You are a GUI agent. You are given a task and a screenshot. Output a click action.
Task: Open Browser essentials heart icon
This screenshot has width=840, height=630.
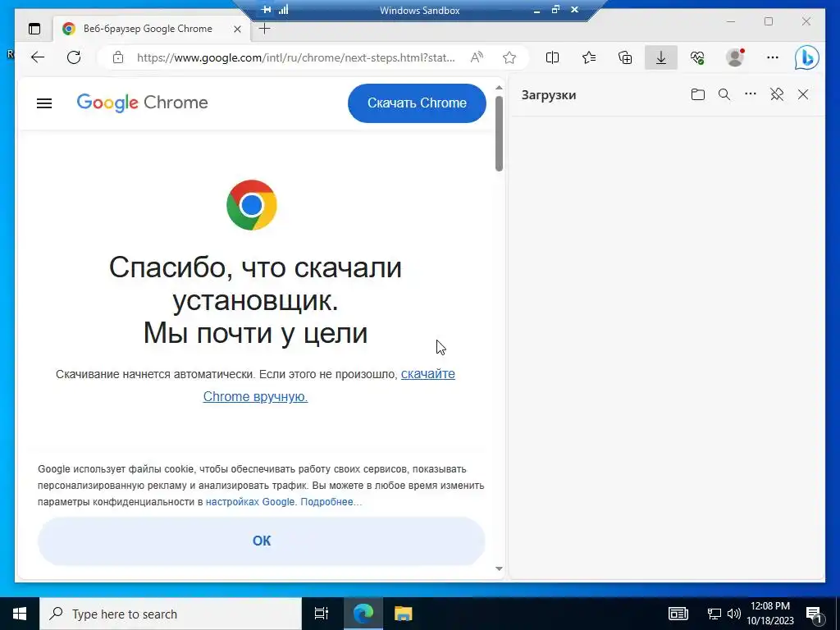[x=697, y=57]
